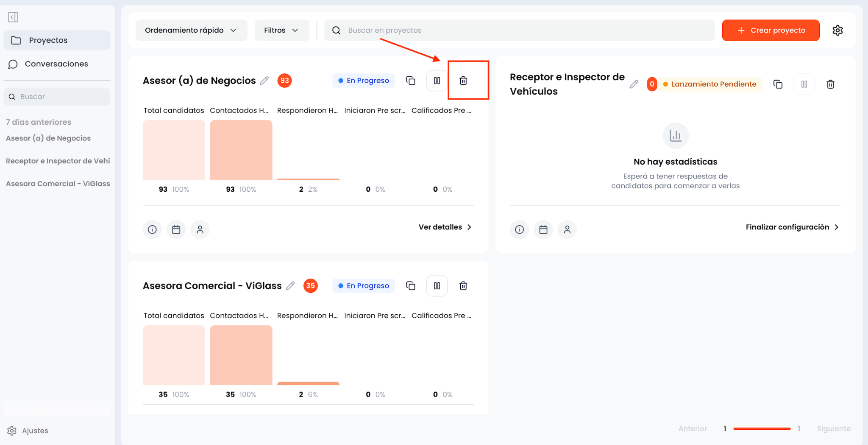Screen dimensions: 868x445
Task: Click the search magnifier in project search
Action: [x=337, y=30]
